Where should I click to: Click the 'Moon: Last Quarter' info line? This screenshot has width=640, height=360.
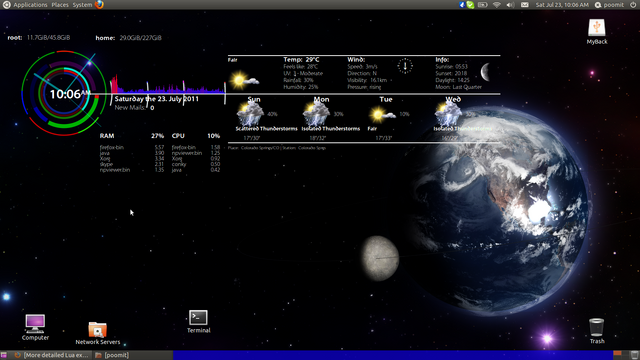[x=458, y=87]
